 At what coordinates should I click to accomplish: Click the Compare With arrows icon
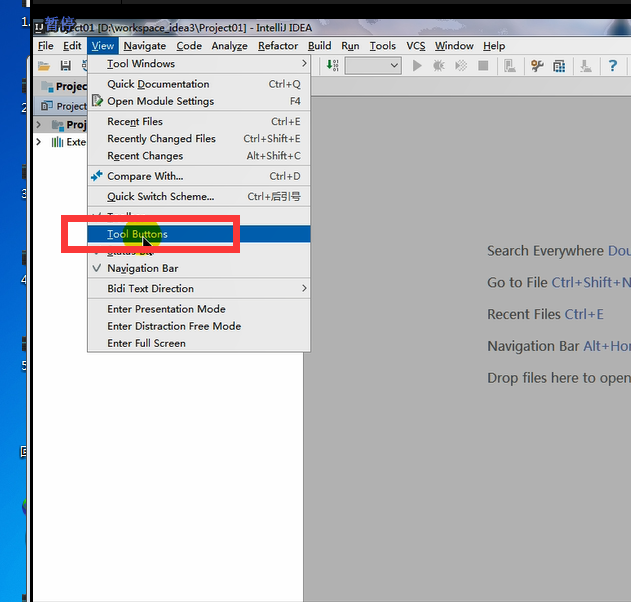[x=97, y=176]
